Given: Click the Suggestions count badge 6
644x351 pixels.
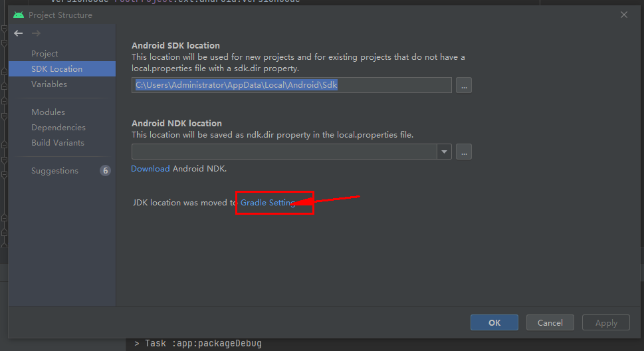Looking at the screenshot, I should (x=105, y=171).
